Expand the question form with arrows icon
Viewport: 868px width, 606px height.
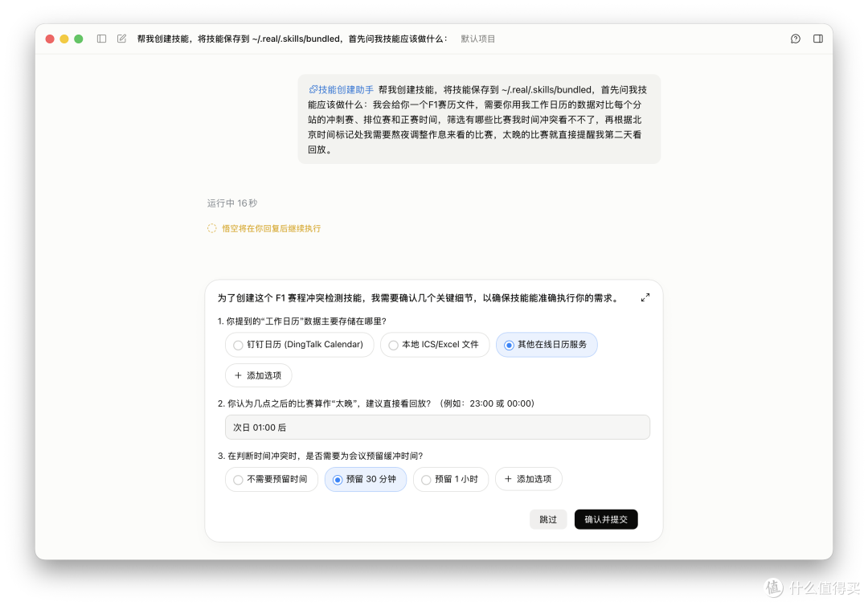coord(645,297)
